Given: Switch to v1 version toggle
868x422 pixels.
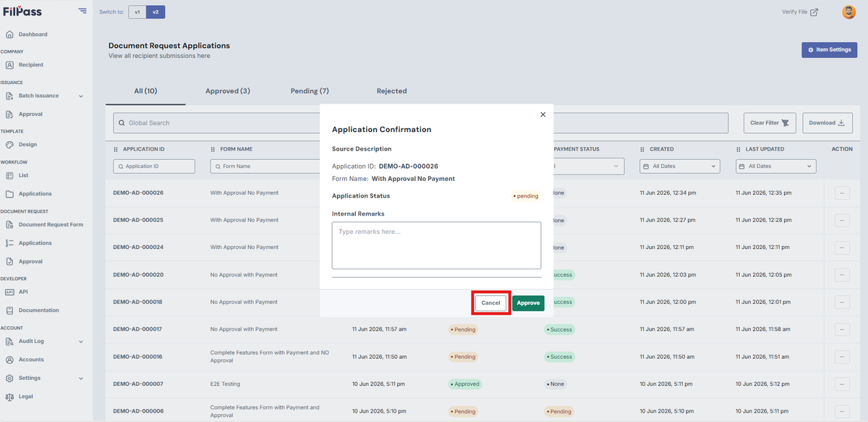Looking at the screenshot, I should tap(137, 12).
